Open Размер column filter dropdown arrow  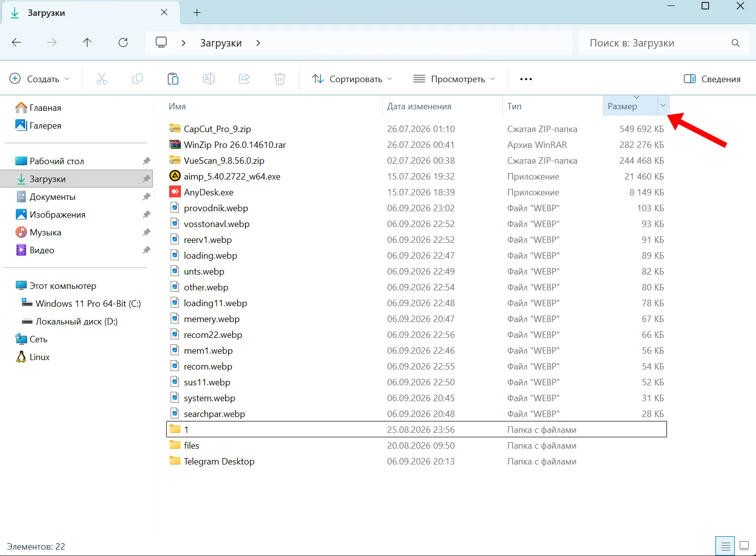pos(663,106)
